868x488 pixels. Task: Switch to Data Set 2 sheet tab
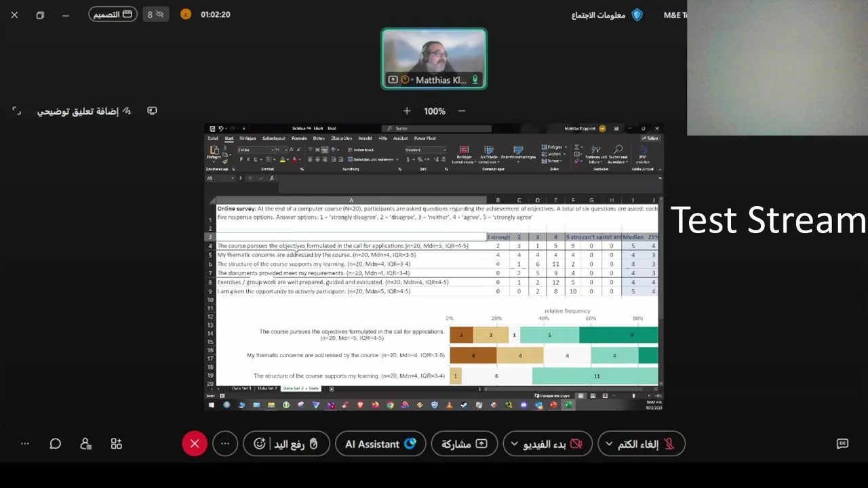[x=268, y=388]
